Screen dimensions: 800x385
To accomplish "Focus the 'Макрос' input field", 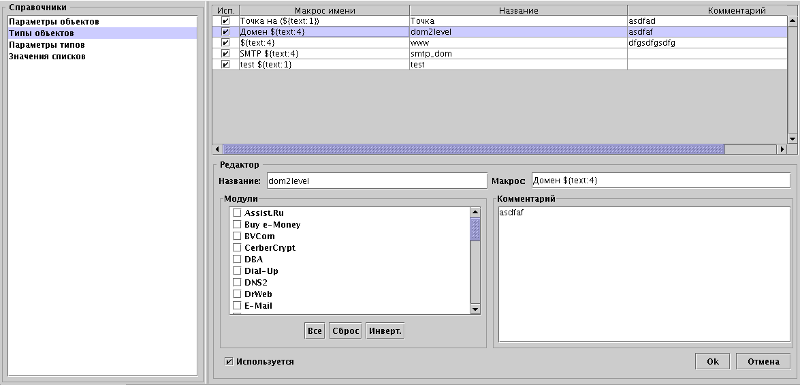I will tap(661, 181).
